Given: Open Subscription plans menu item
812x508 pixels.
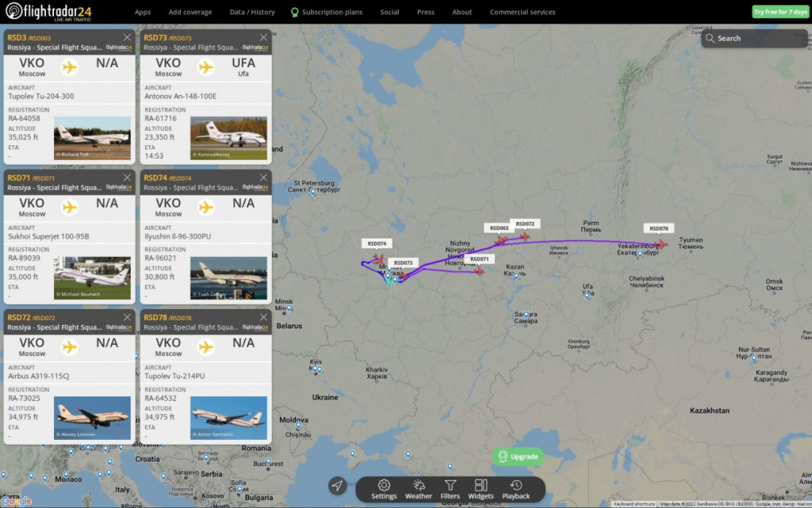Looking at the screenshot, I should 327,12.
